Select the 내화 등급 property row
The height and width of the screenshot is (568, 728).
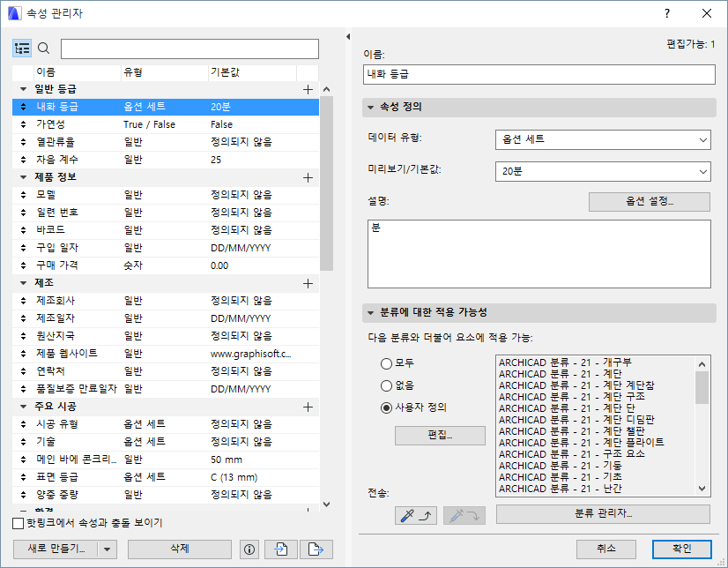[x=166, y=107]
